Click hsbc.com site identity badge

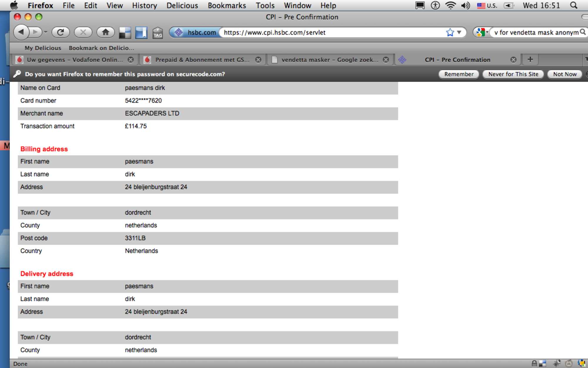pos(195,32)
